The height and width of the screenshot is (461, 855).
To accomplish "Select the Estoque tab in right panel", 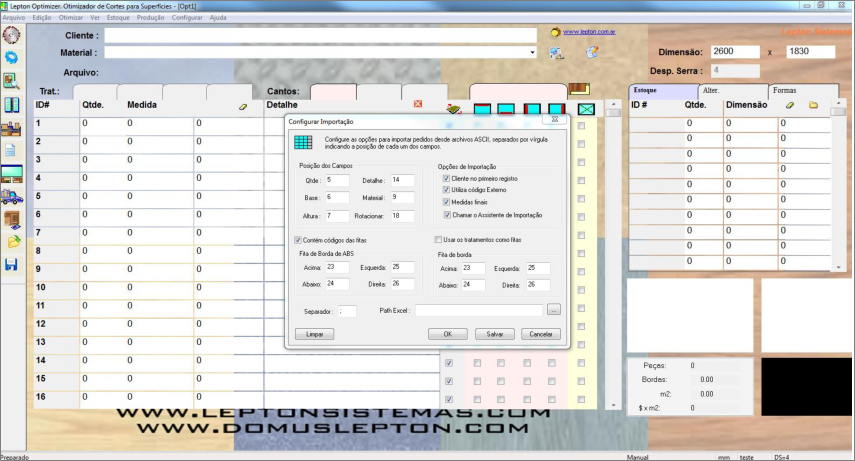I will tap(663, 91).
